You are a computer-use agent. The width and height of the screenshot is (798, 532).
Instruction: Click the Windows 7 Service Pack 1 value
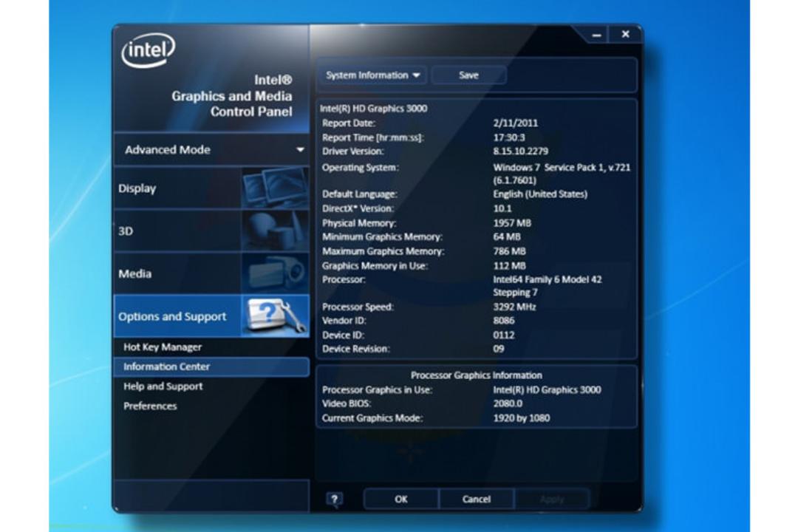[x=562, y=174]
